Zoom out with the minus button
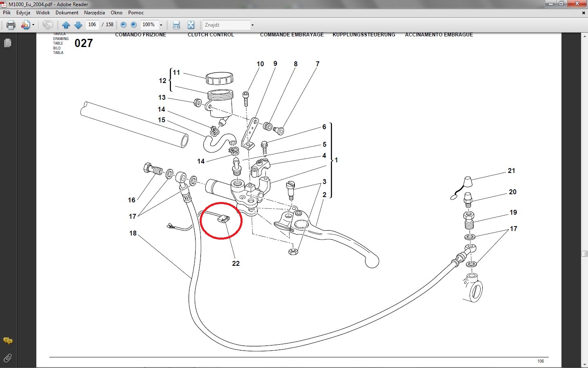This screenshot has width=588, height=368. (123, 25)
